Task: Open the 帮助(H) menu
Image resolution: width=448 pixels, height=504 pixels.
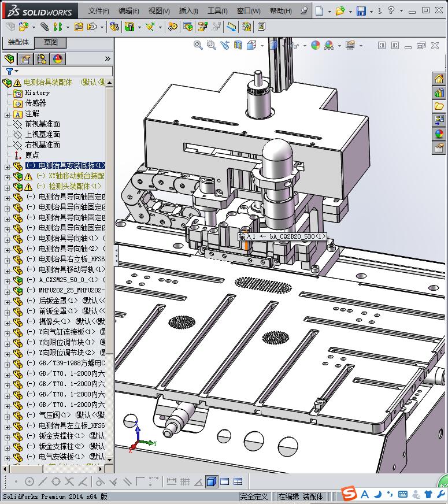Action: point(280,11)
